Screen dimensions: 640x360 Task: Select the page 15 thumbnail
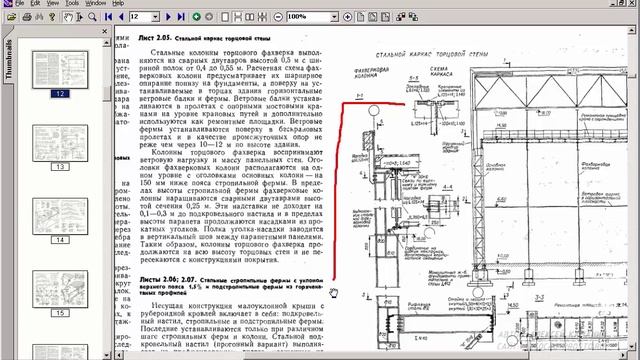(60, 289)
